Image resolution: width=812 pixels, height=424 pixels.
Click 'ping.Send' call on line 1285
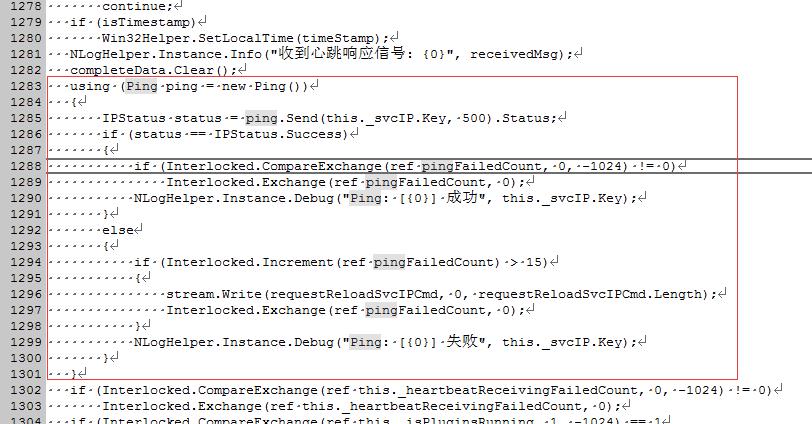tap(281, 118)
